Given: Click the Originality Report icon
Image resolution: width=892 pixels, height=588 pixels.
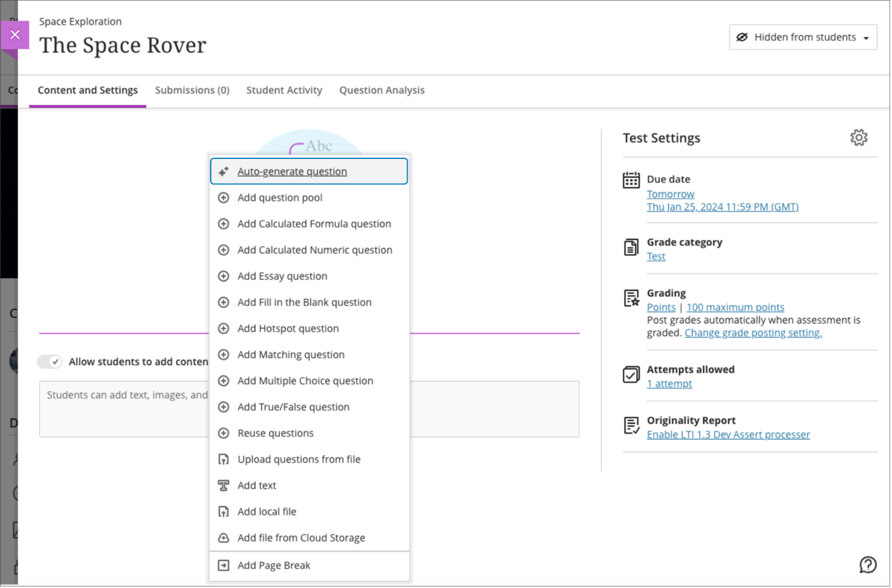Looking at the screenshot, I should point(631,426).
